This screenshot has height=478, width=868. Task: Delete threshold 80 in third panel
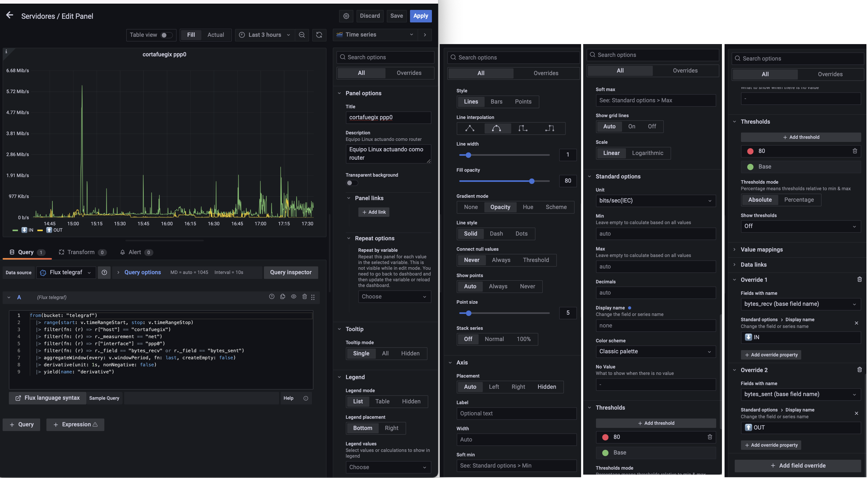coord(710,437)
